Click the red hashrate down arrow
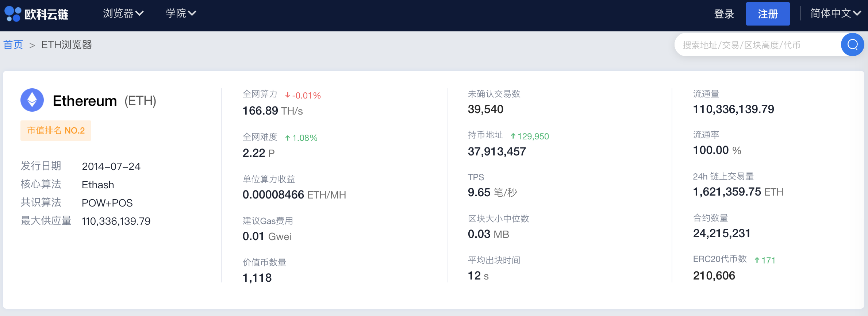The height and width of the screenshot is (316, 868). [x=288, y=95]
